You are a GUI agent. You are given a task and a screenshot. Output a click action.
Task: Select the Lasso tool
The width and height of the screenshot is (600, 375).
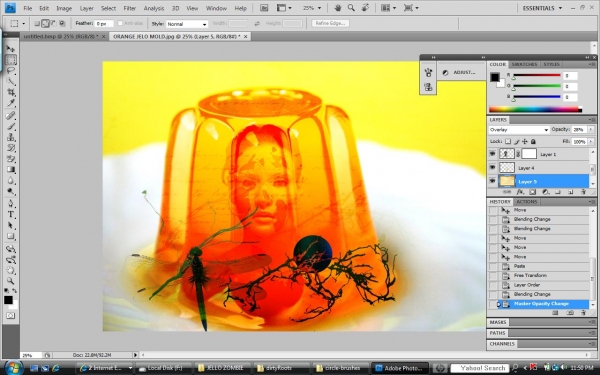(x=11, y=70)
